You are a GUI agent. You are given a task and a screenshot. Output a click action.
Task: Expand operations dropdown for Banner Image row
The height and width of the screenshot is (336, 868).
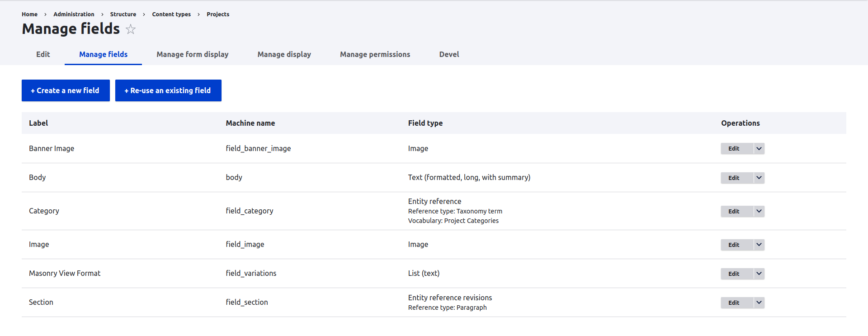759,149
